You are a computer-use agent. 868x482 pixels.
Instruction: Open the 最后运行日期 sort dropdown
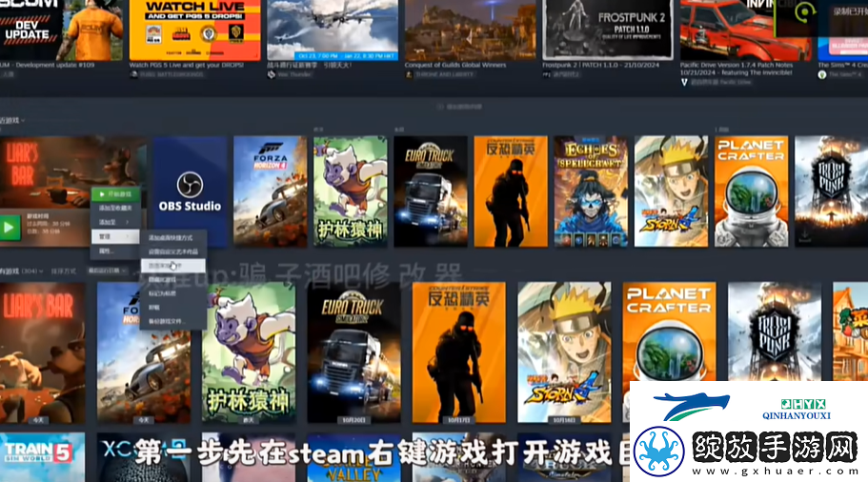tap(108, 271)
